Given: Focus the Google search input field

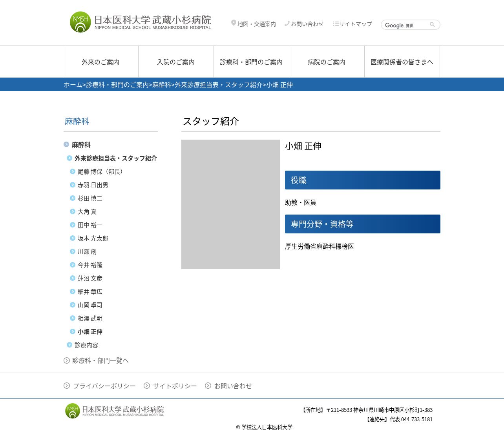Looking at the screenshot, I should 404,25.
